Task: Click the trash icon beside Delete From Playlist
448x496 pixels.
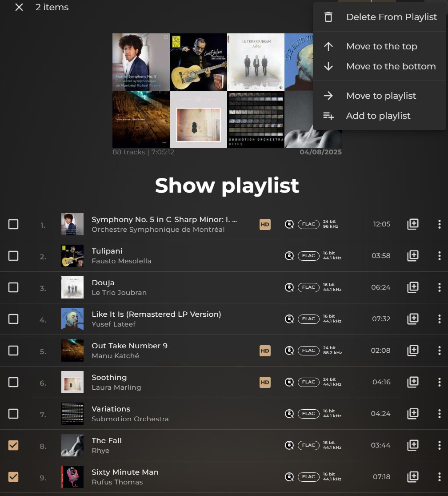Action: tap(328, 17)
